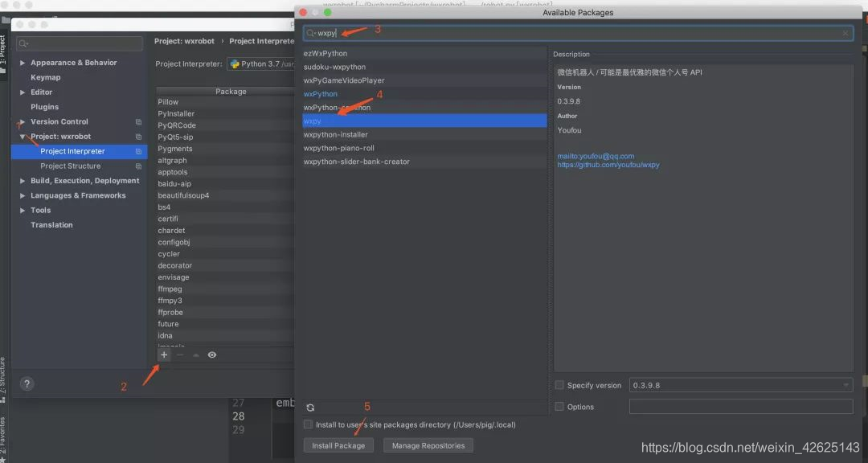Select ffmpeg in installed packages
The image size is (868, 463).
pyautogui.click(x=225, y=289)
